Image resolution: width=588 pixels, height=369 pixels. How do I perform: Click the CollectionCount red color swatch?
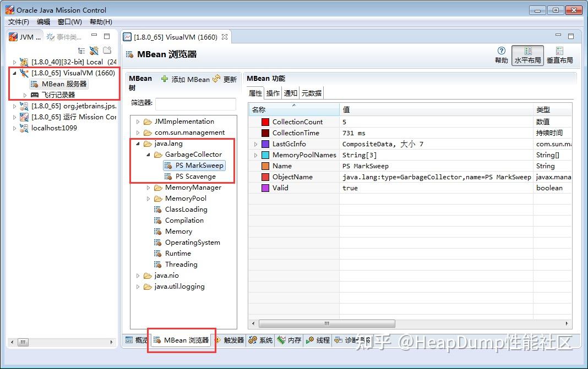click(x=265, y=122)
